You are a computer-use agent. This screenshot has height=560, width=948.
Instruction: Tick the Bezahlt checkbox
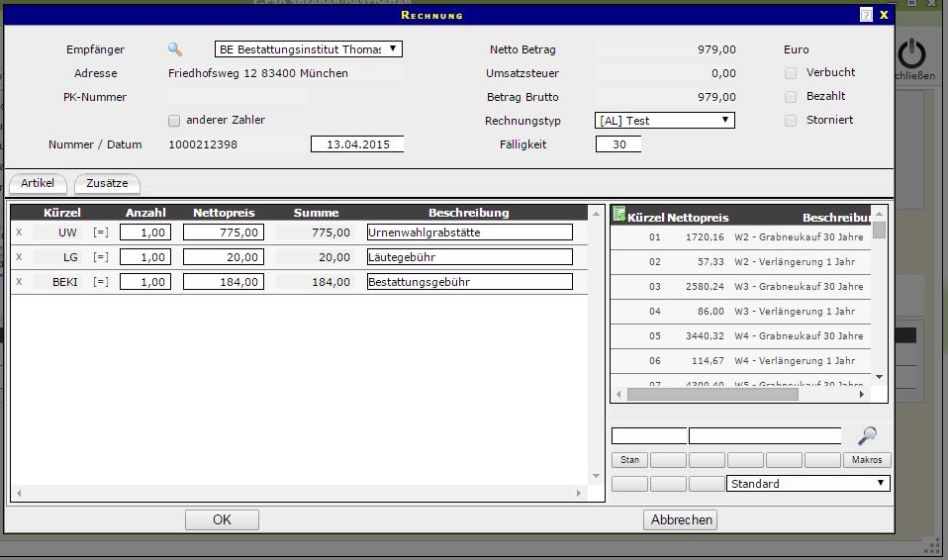791,97
